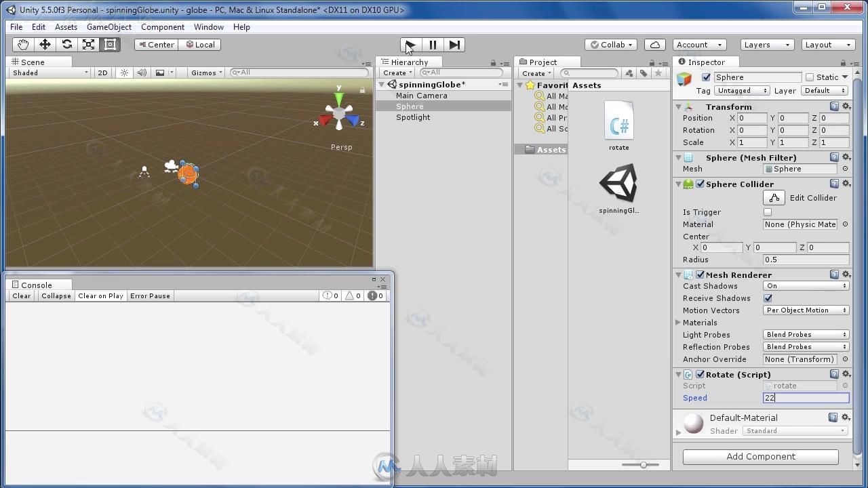
Task: Toggle Center pivot mode button
Action: [x=156, y=45]
